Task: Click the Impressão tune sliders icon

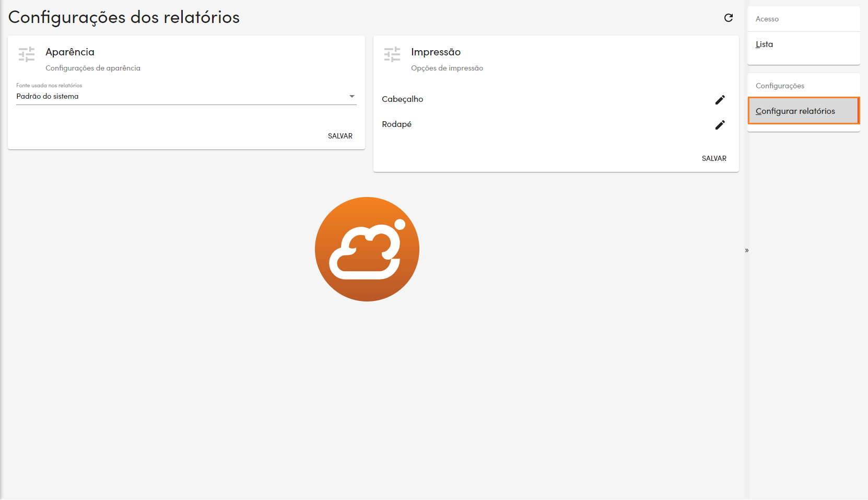Action: point(392,54)
